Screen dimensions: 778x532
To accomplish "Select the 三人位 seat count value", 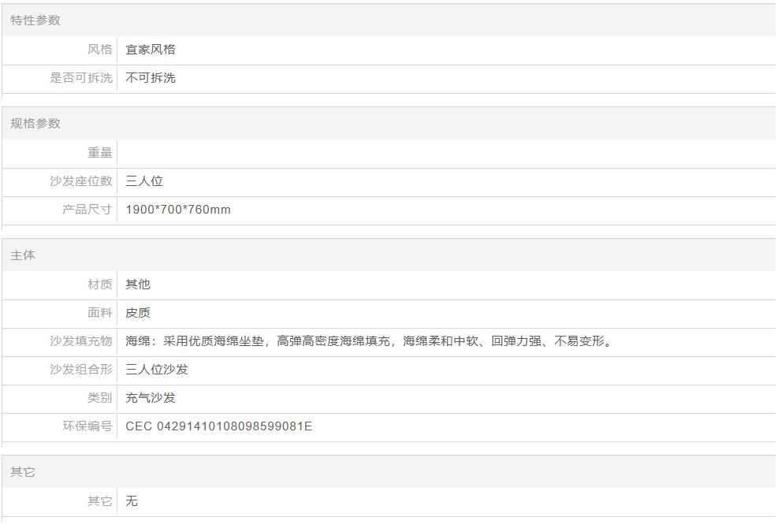I will click(x=144, y=181).
